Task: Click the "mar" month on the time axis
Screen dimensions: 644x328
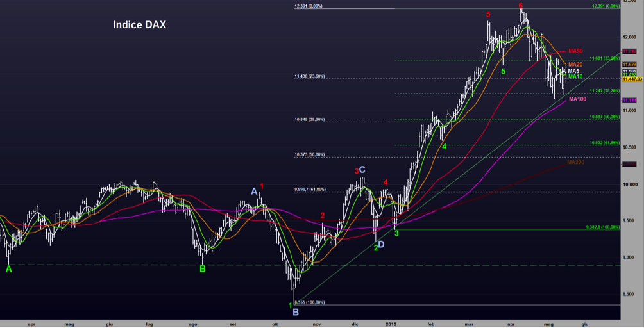Action: click(x=469, y=324)
